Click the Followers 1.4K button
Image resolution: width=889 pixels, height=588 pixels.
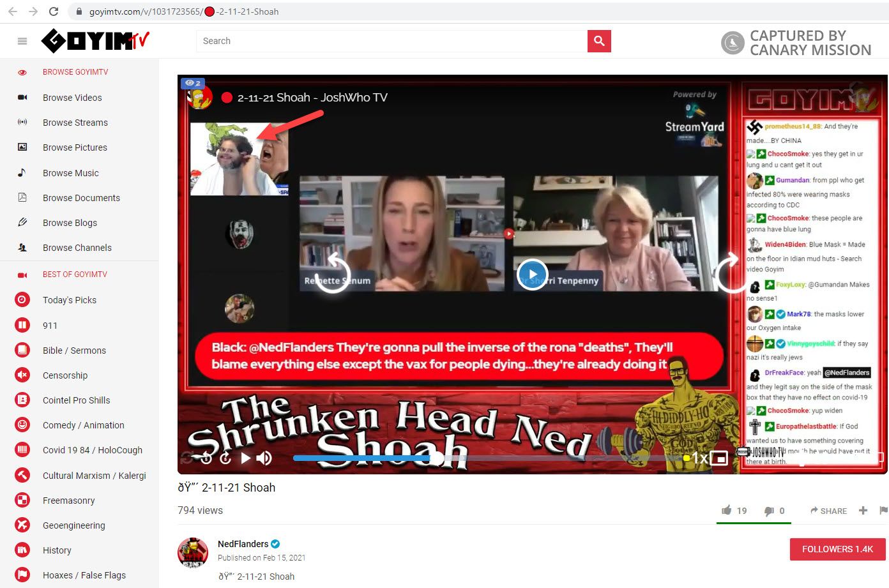coord(837,549)
